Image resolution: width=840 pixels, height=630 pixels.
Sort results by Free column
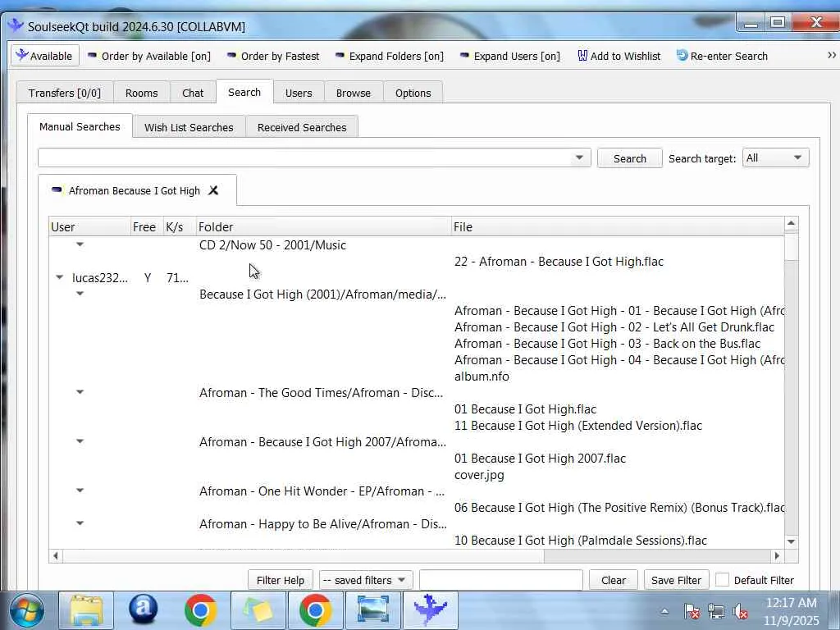click(147, 226)
